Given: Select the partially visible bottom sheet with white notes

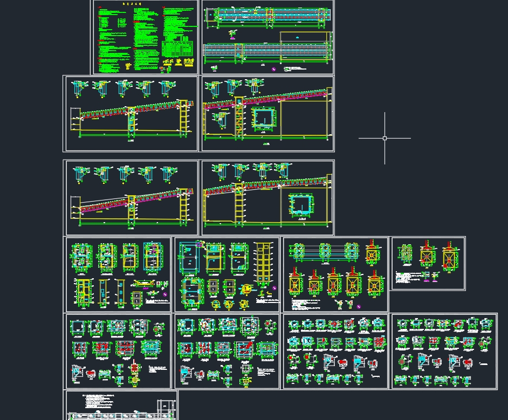Looking at the screenshot, I should [x=122, y=405].
